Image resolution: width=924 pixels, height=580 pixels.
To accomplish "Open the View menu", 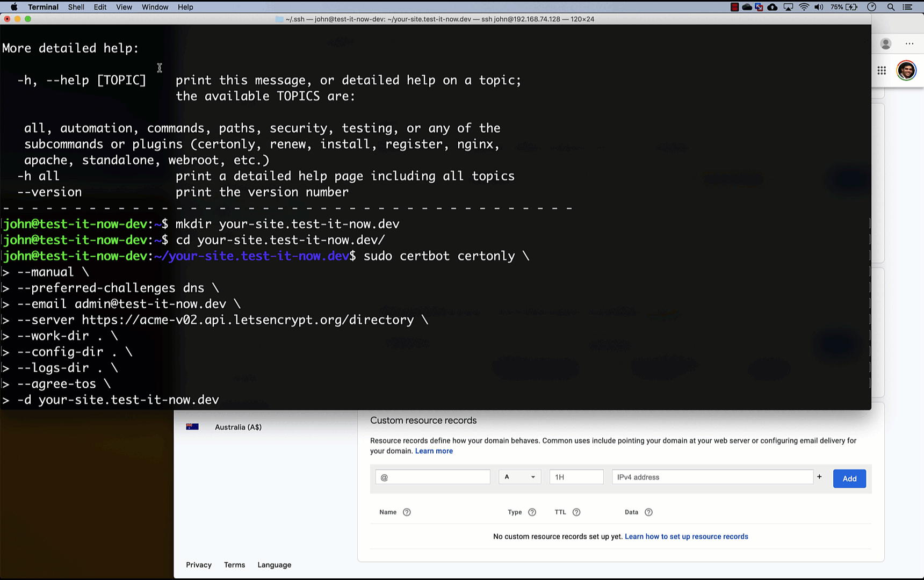I will click(124, 7).
